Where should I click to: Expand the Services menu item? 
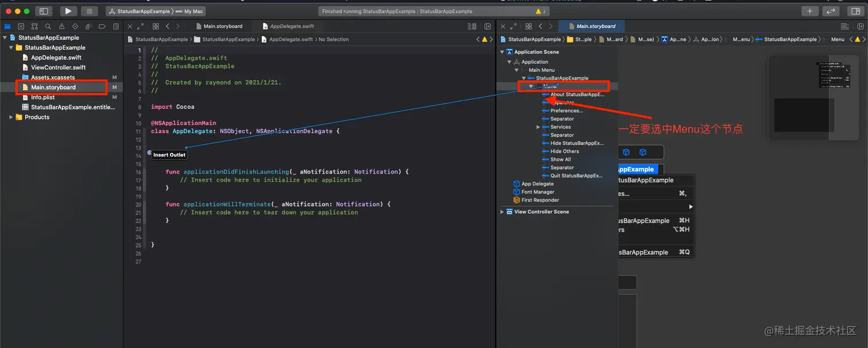[x=538, y=127]
